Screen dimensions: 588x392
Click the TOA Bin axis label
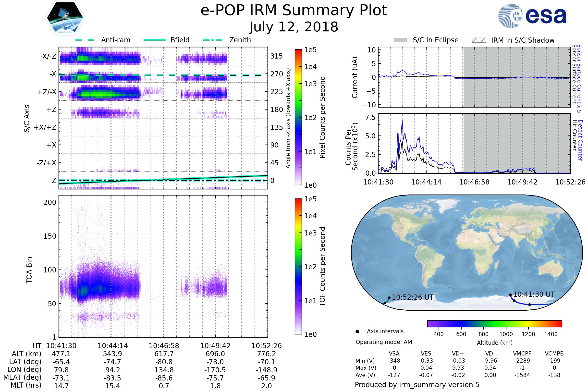click(x=29, y=270)
